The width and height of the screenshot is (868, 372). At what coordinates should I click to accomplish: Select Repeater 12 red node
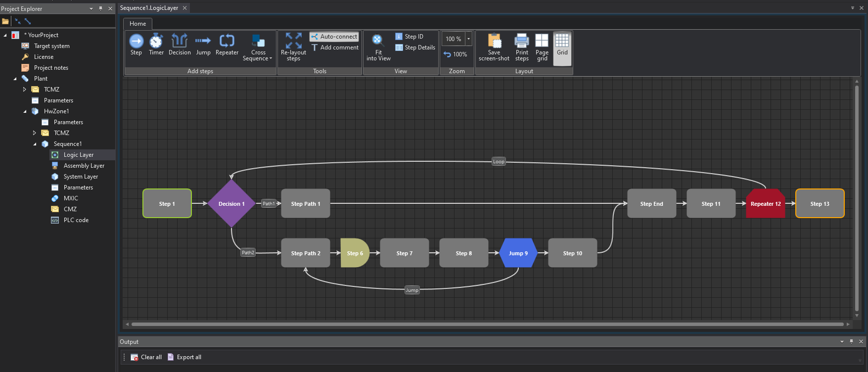pos(766,203)
